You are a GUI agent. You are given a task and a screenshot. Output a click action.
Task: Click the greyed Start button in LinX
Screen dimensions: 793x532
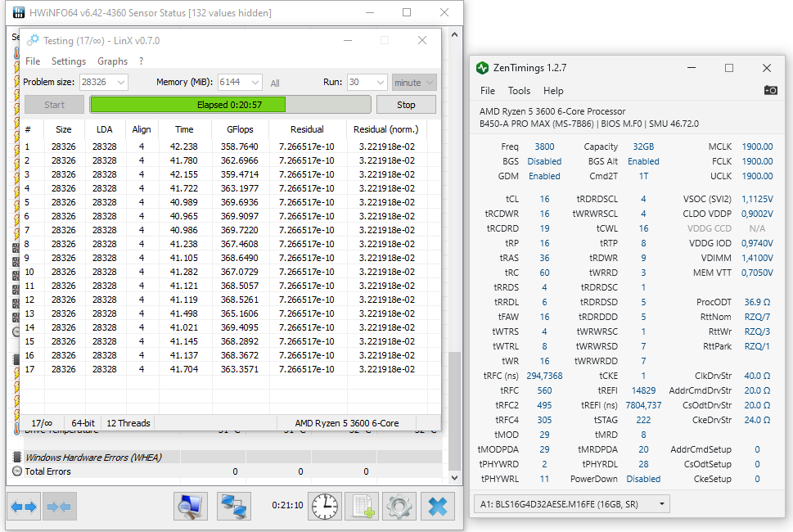[54, 105]
